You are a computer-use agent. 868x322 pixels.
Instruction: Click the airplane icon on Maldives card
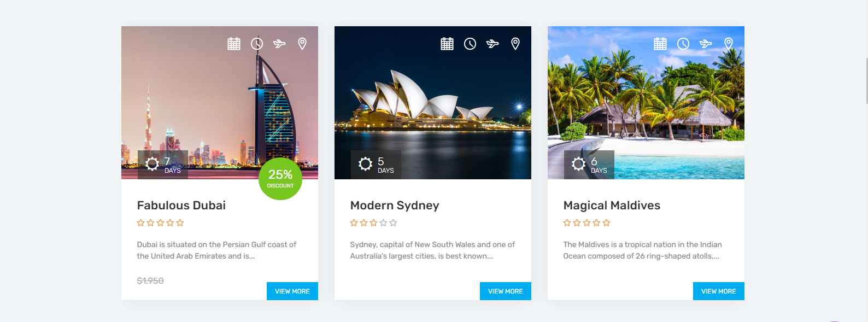pos(706,44)
